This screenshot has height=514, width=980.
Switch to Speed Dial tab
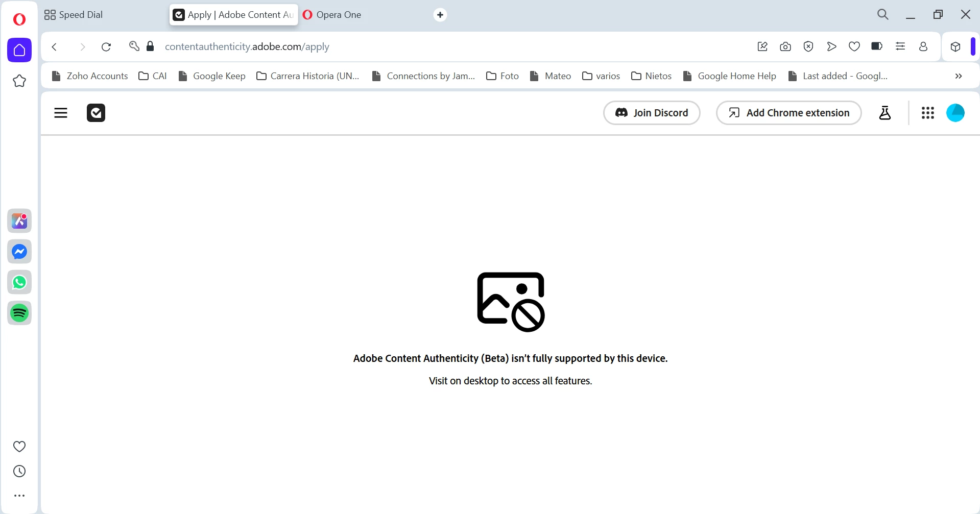[x=74, y=15]
